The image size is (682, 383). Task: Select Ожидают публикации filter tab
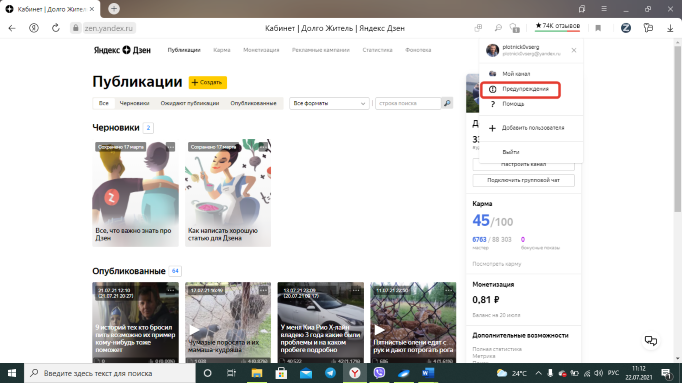pyautogui.click(x=190, y=103)
